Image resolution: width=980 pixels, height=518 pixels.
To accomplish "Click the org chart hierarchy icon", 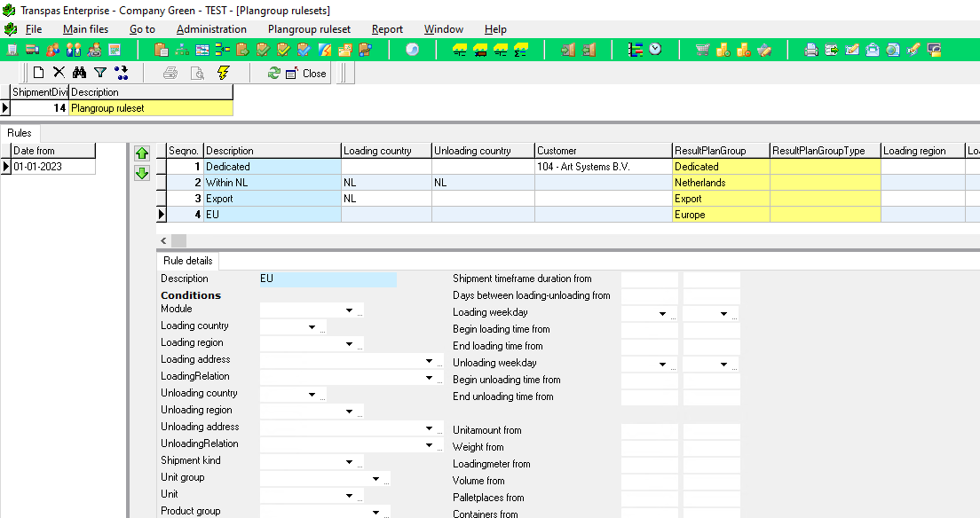I will [182, 50].
